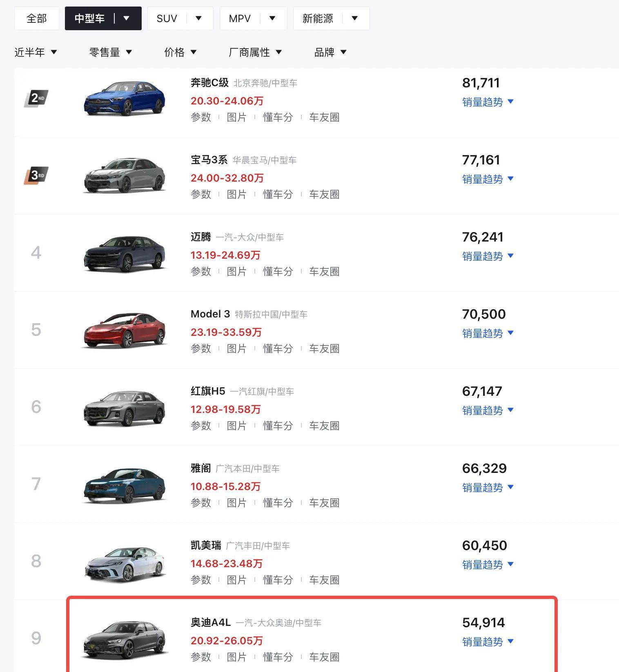The height and width of the screenshot is (672, 619).
Task: Select the 全部 tab
Action: pyautogui.click(x=37, y=18)
